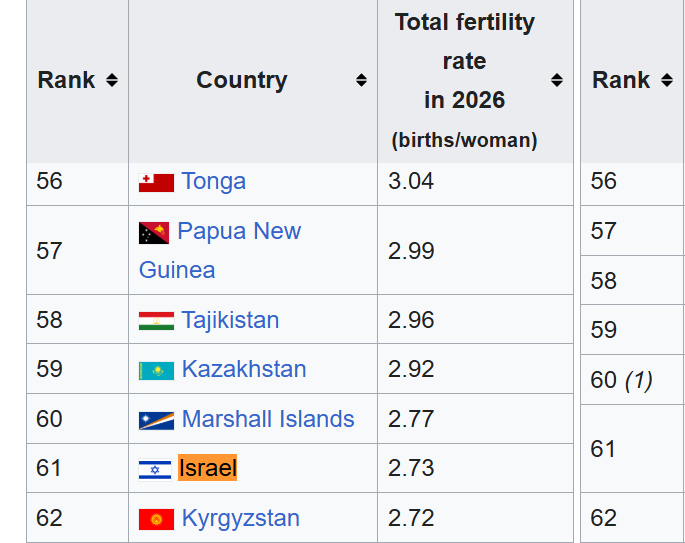The height and width of the screenshot is (543, 685).
Task: Open the Papua New Guinea link
Action: click(220, 250)
